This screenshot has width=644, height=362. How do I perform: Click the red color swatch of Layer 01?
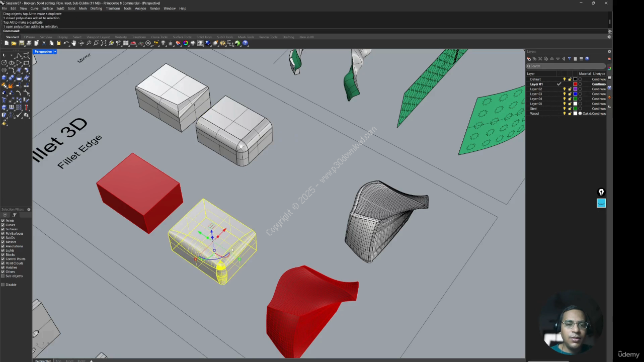575,84
